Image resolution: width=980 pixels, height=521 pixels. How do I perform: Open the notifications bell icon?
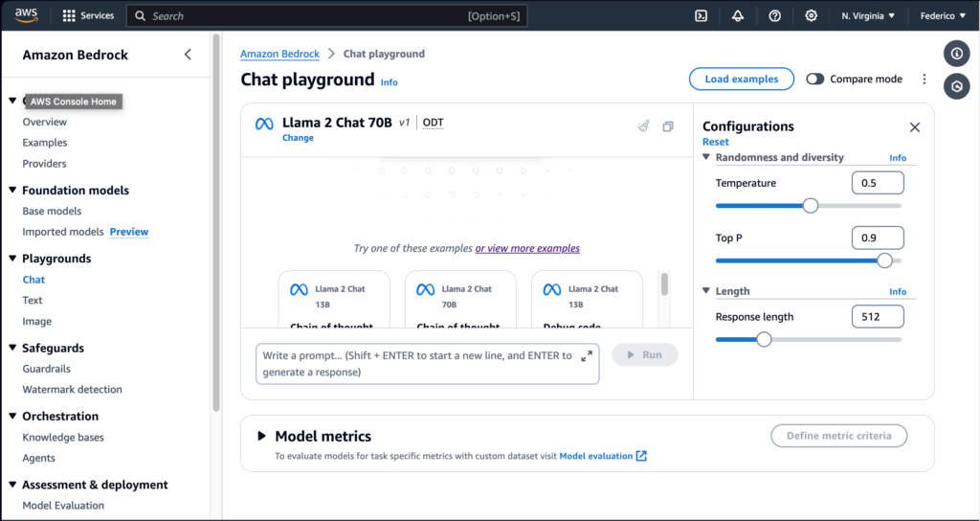pos(738,15)
